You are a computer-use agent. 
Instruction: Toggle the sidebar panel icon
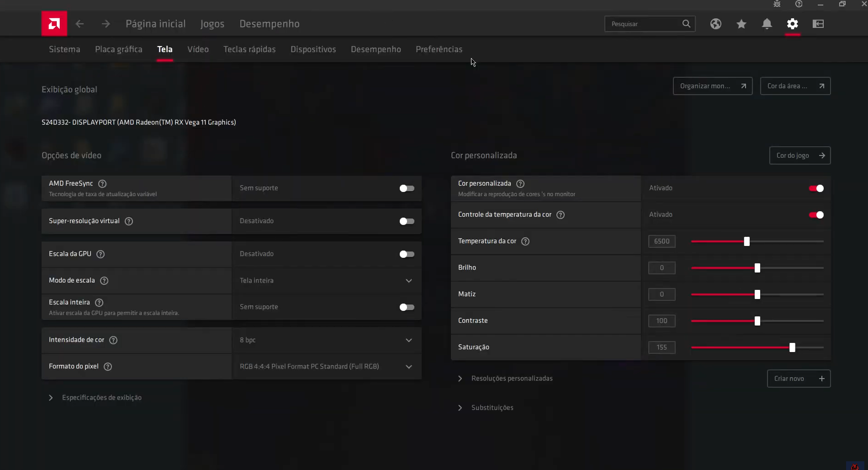[818, 24]
